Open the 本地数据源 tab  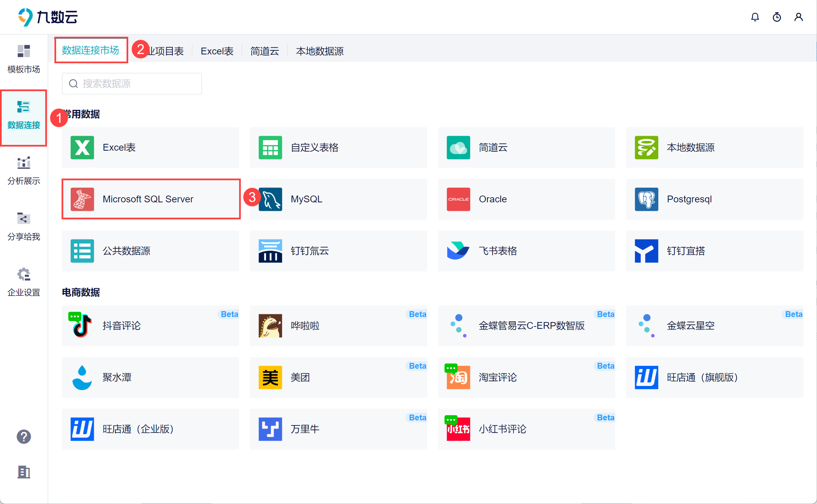tap(319, 51)
